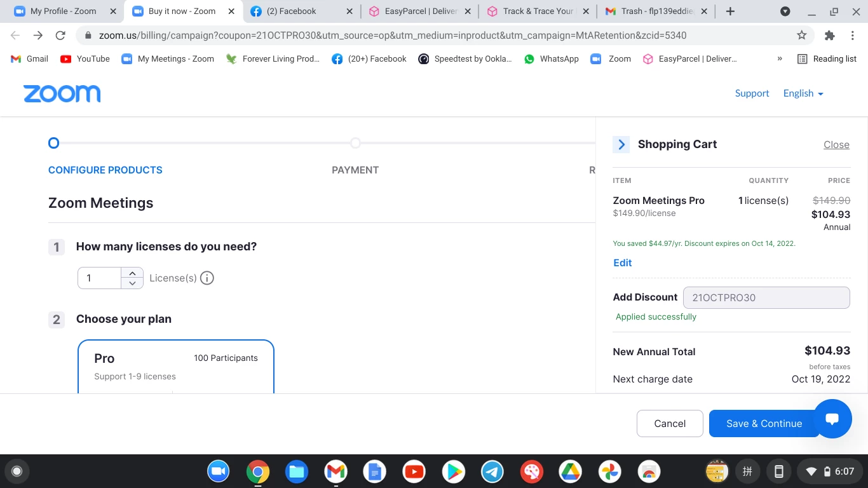Screen dimensions: 868x488
Task: Open the browser extensions puzzle icon
Action: [x=829, y=36]
